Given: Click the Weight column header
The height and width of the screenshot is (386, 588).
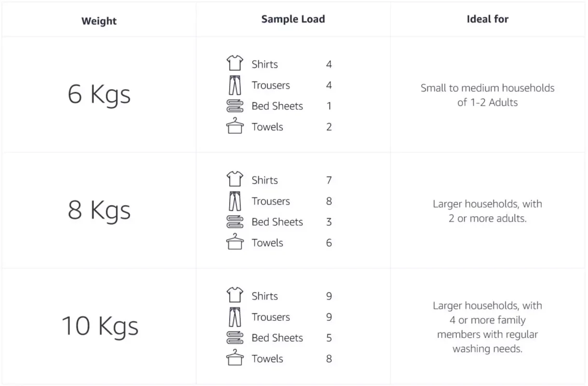Looking at the screenshot, I should tap(99, 21).
